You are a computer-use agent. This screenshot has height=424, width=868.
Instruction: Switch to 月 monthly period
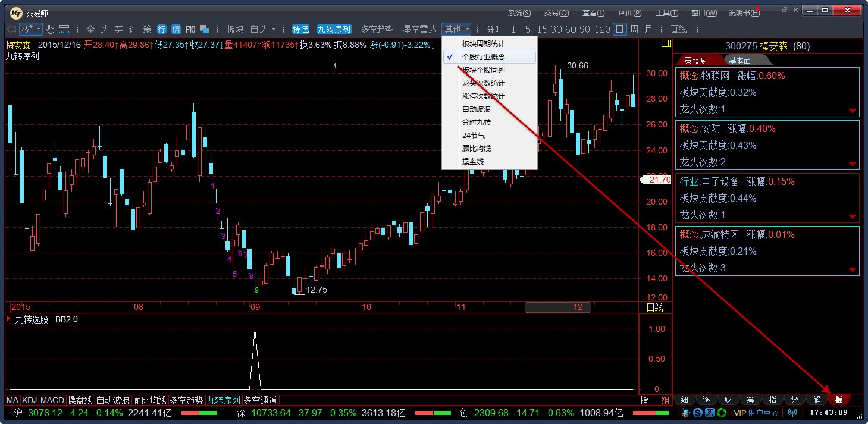tap(648, 29)
